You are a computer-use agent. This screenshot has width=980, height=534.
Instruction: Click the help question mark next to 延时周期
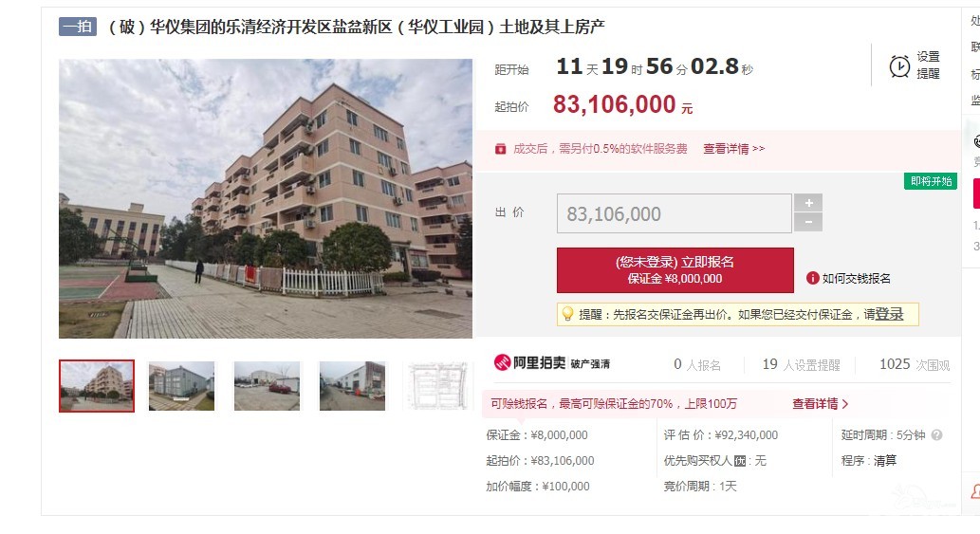click(x=936, y=435)
